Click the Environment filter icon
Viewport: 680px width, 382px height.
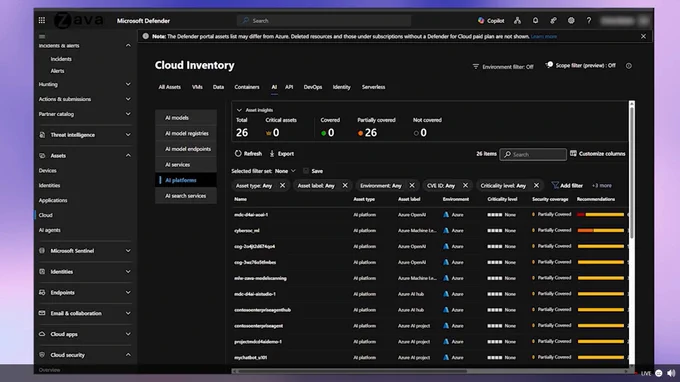coord(476,67)
